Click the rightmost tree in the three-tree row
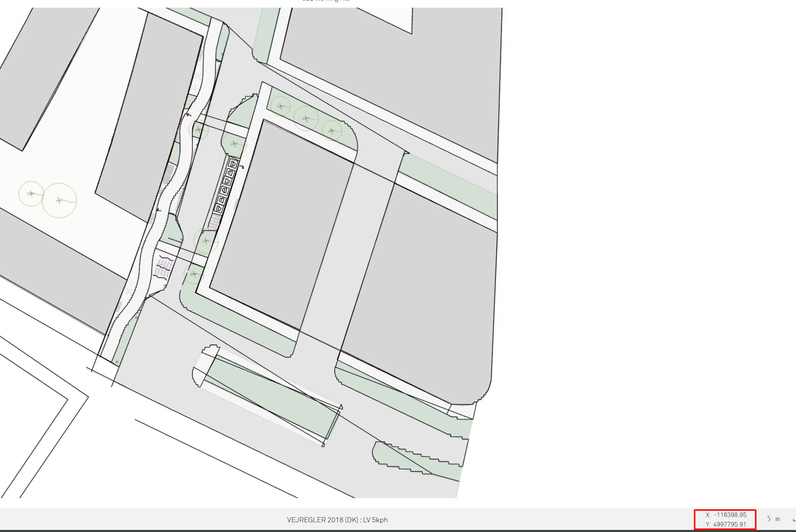 tap(331, 131)
